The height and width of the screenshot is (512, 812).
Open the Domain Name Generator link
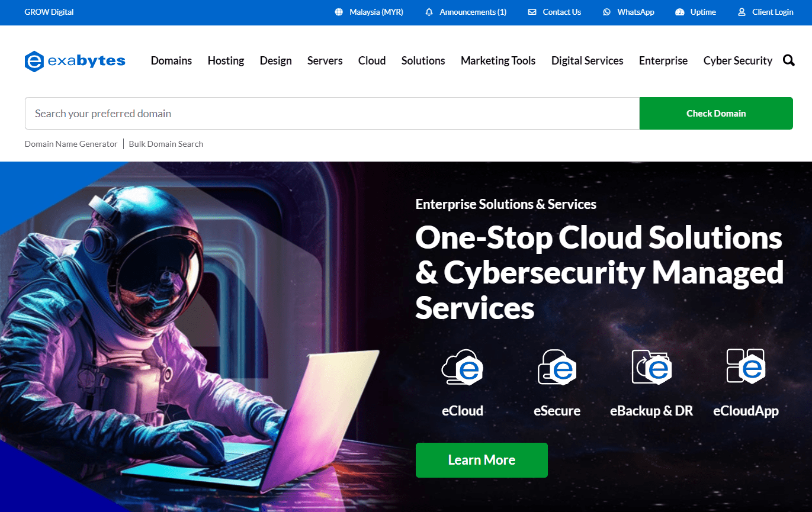pyautogui.click(x=71, y=144)
